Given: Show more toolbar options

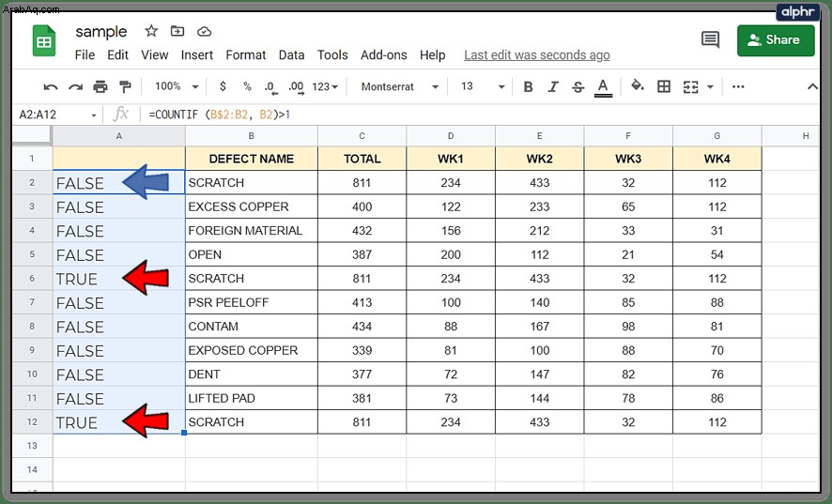Looking at the screenshot, I should pos(738,86).
